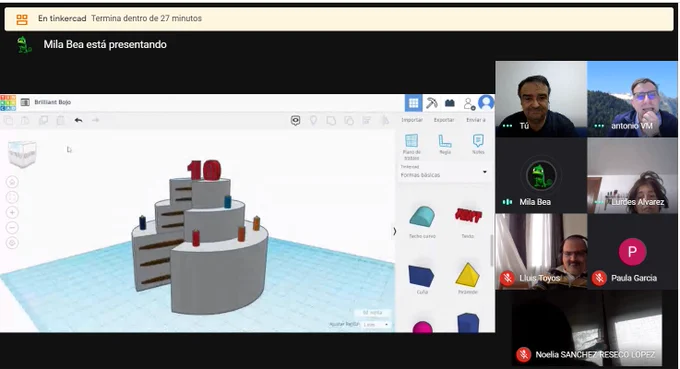This screenshot has width=680, height=369.
Task: Click the Zoom out minus button
Action: (12, 228)
